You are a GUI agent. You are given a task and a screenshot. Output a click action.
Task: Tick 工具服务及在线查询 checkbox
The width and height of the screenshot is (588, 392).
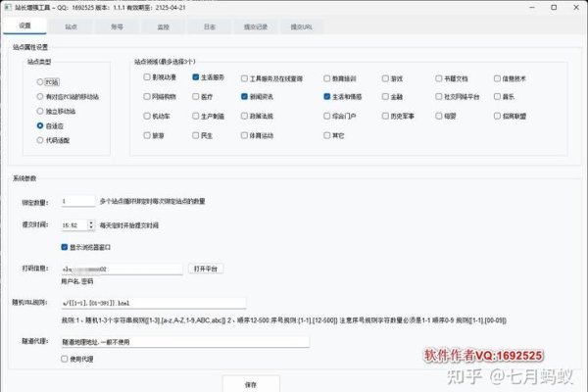click(244, 78)
